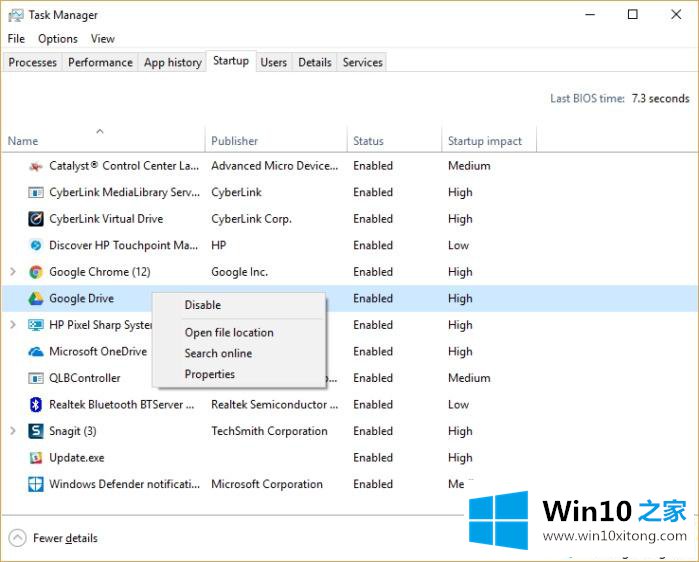Screen dimensions: 699x562
Task: Select the Snagit (3) row name
Action: (x=73, y=431)
